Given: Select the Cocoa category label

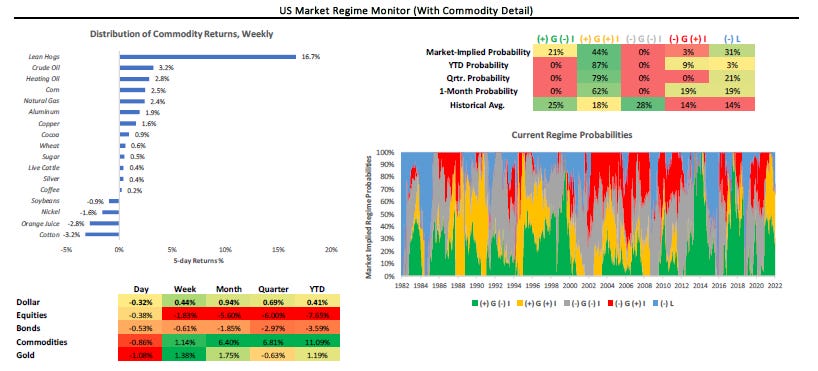Looking at the screenshot, I should click(52, 135).
